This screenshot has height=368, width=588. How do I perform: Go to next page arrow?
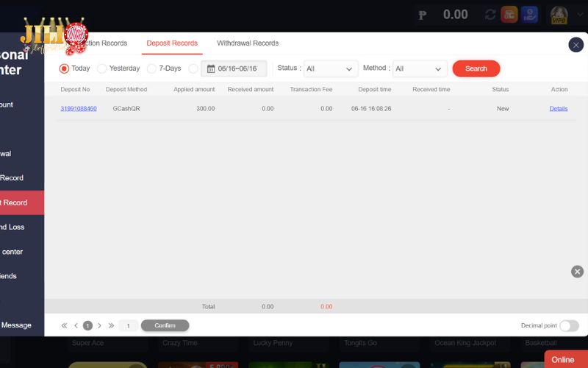point(99,325)
